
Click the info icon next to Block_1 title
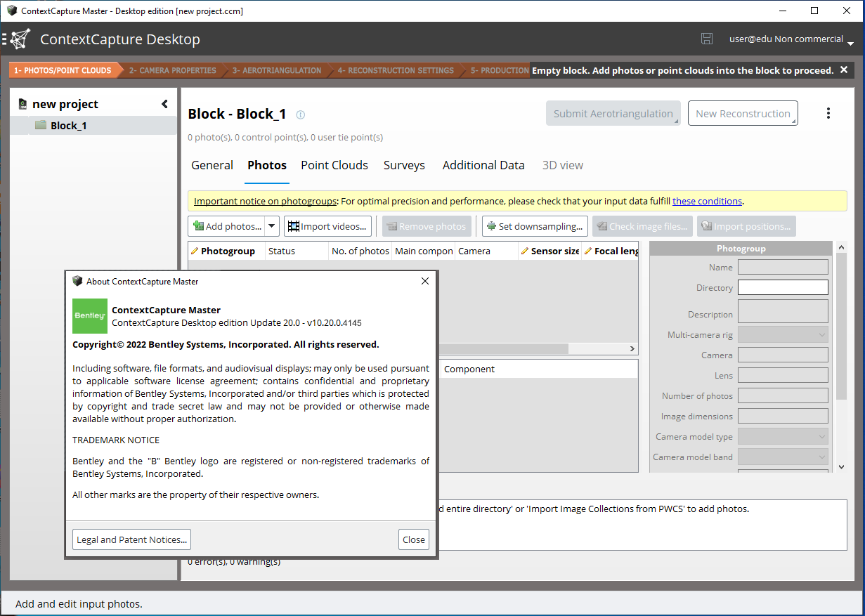tap(301, 114)
